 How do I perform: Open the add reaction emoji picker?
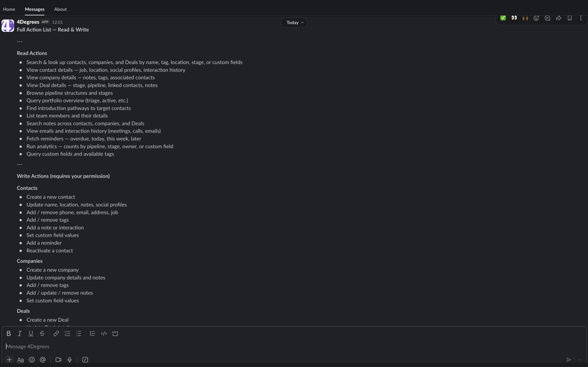[x=536, y=18]
